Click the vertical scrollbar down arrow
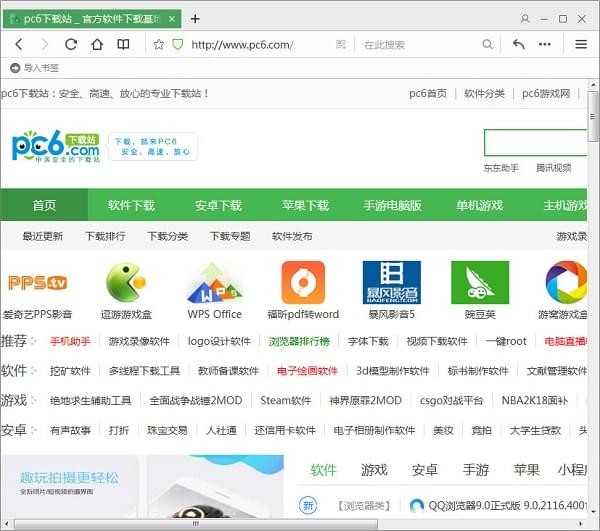Screen dimensions: 600x531 point(593,511)
